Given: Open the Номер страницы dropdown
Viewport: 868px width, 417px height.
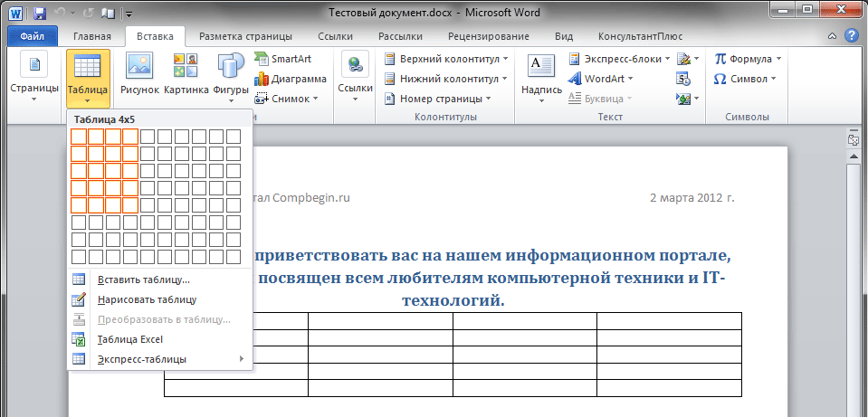Looking at the screenshot, I should point(438,99).
